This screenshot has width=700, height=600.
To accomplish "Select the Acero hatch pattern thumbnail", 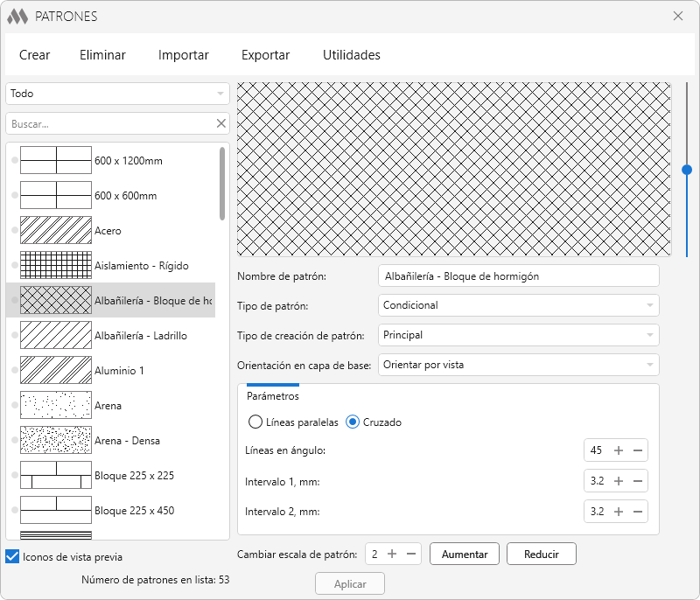I will [x=56, y=231].
